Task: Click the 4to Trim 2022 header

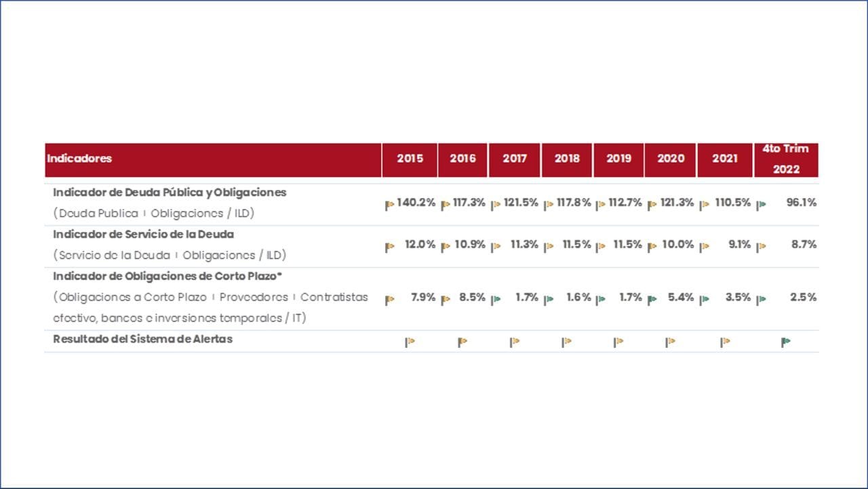Action: click(x=785, y=159)
